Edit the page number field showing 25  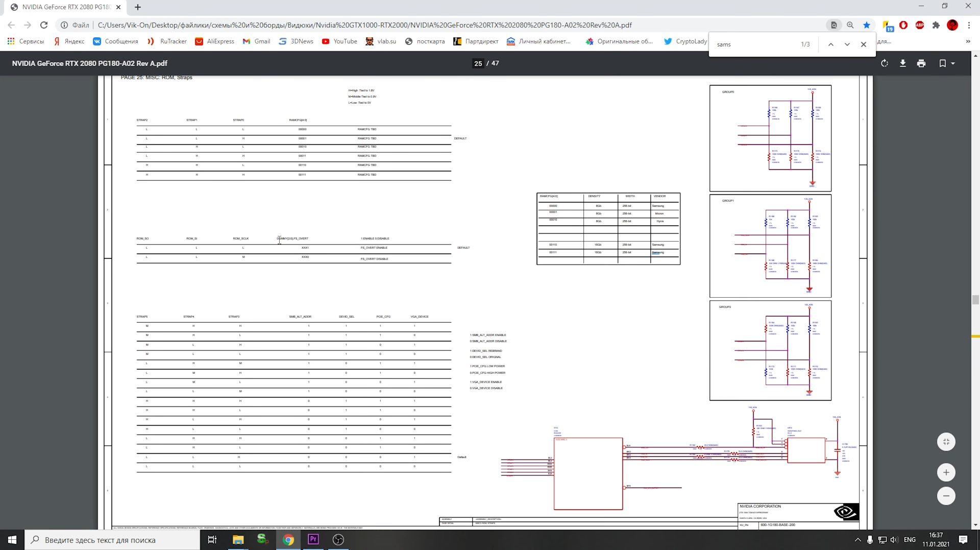478,63
